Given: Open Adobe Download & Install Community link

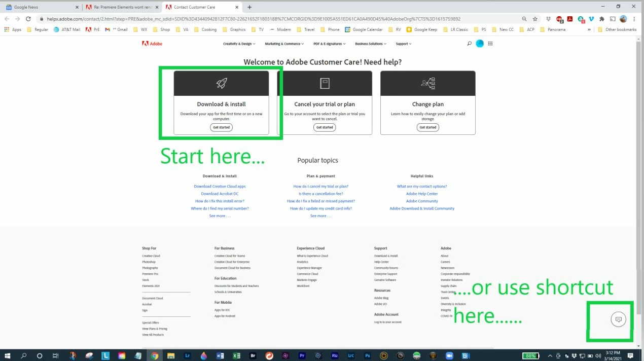Looking at the screenshot, I should tap(422, 208).
